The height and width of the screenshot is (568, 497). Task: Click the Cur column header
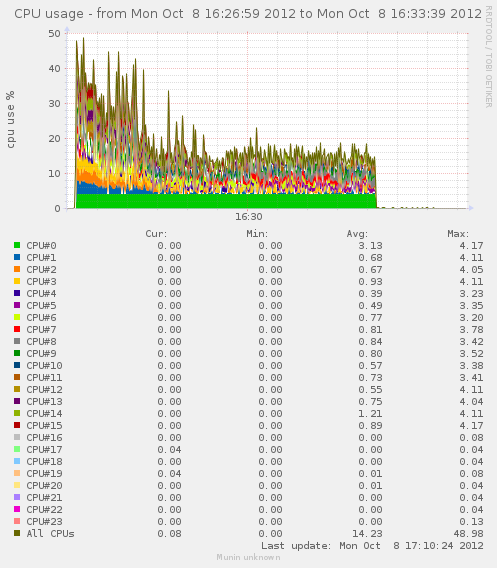(156, 234)
